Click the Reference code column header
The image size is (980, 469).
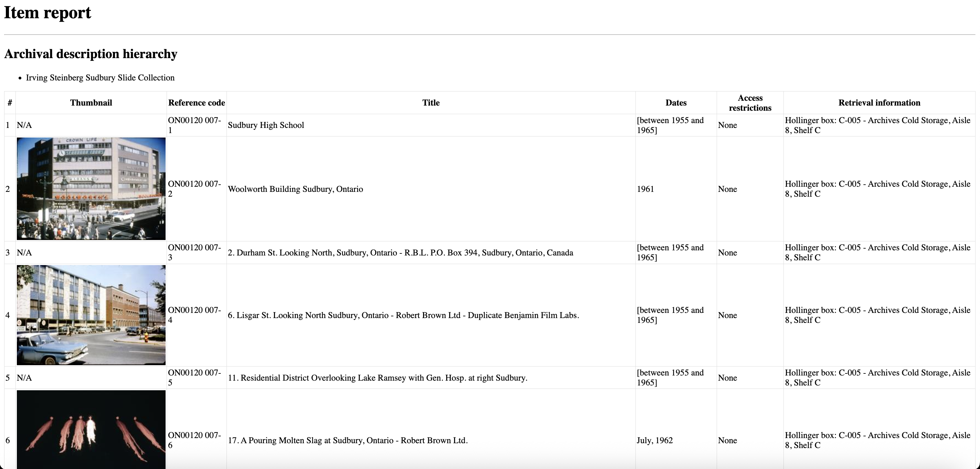196,102
